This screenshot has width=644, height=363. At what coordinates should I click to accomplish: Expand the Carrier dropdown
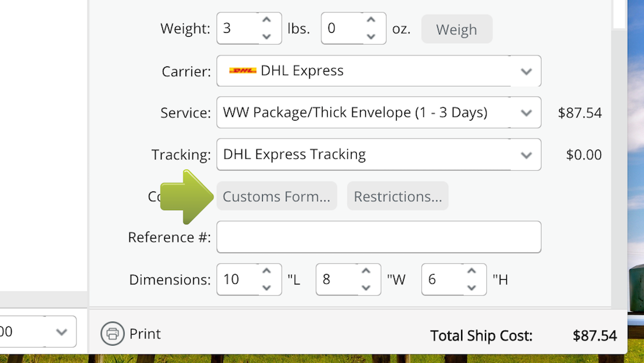pyautogui.click(x=526, y=72)
